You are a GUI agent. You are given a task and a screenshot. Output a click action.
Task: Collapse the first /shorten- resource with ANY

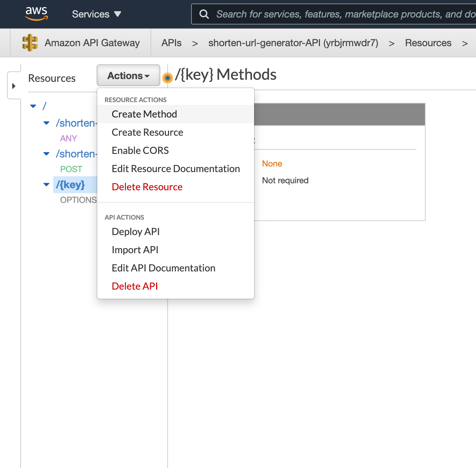coord(46,123)
